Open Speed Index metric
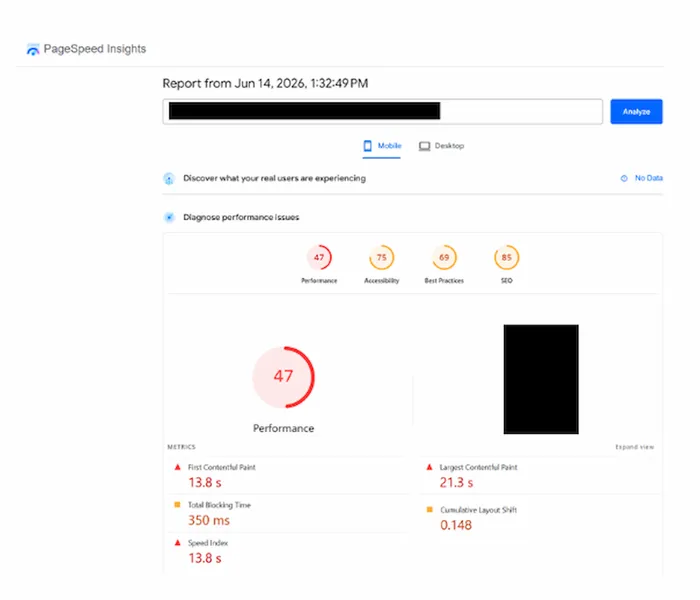Viewport: 700px width, 600px height. [208, 543]
